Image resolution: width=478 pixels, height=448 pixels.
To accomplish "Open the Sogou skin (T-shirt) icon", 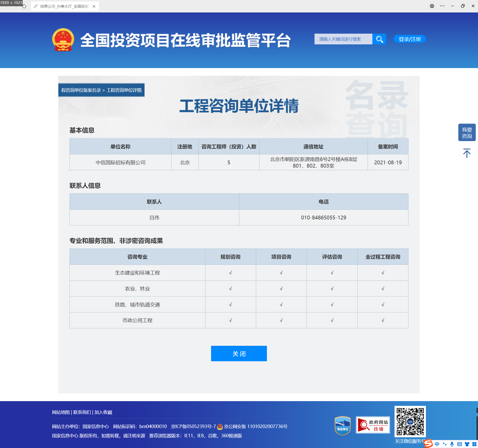I will click(x=467, y=444).
